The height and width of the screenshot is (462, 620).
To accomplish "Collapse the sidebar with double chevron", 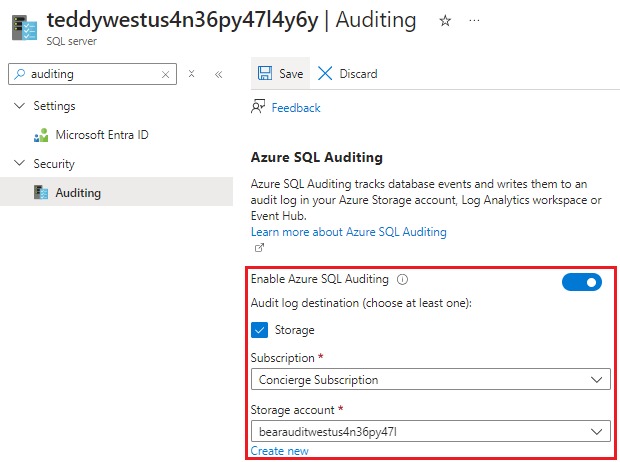I will pyautogui.click(x=218, y=74).
